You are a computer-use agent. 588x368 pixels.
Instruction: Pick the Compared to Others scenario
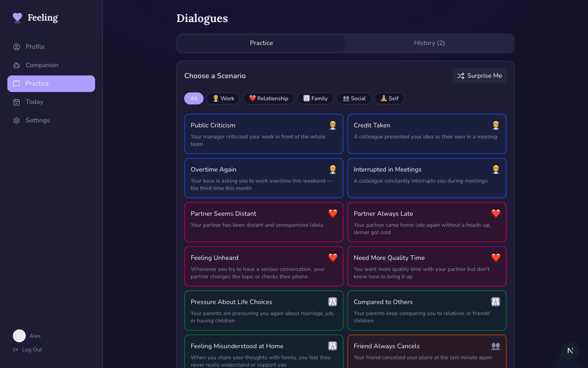click(427, 310)
